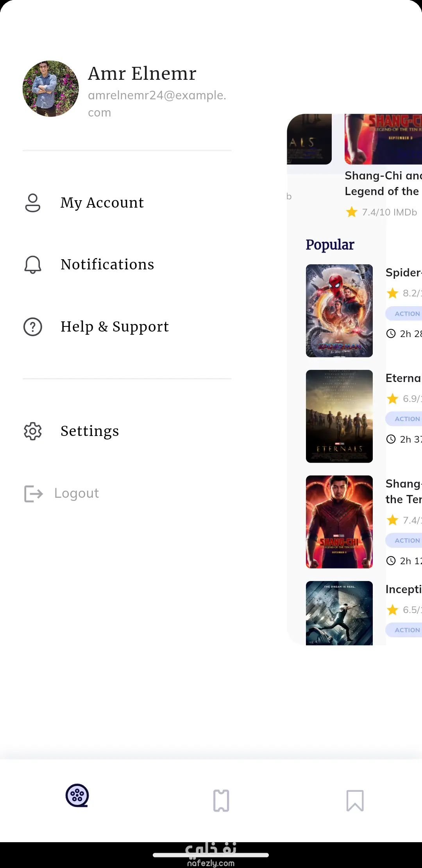
Task: Select Notifications from the drawer menu
Action: point(107,265)
